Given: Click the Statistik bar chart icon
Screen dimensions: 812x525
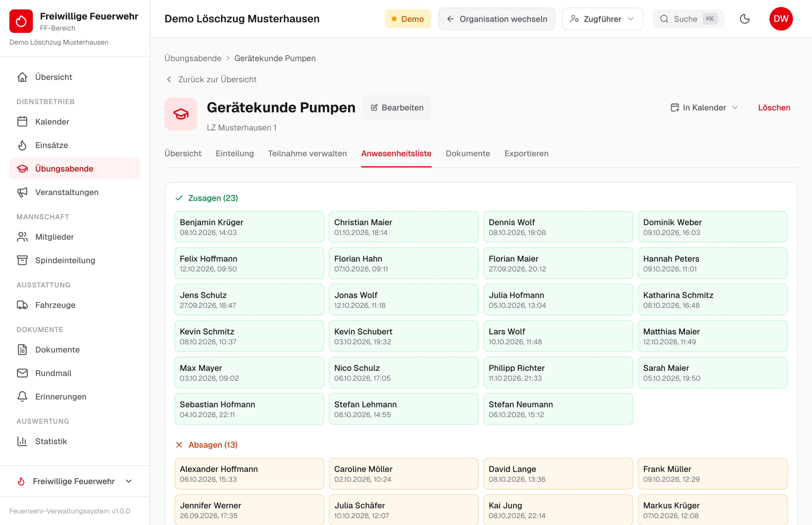Looking at the screenshot, I should coord(22,442).
